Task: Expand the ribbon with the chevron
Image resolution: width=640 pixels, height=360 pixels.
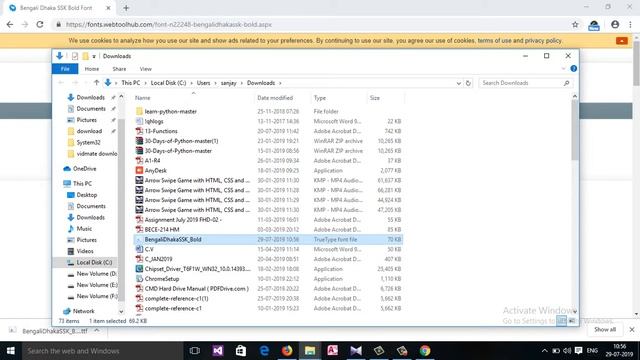Action: click(563, 69)
